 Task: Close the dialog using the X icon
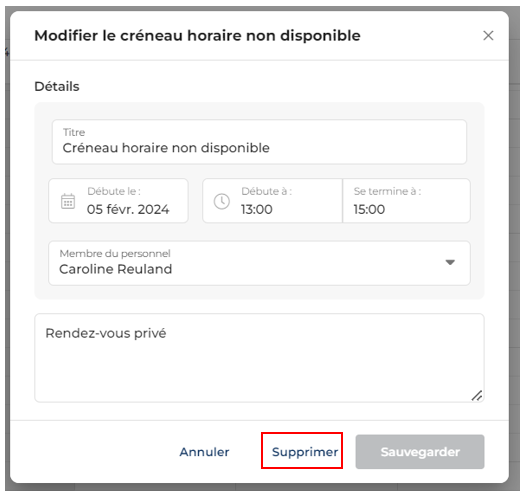488,35
